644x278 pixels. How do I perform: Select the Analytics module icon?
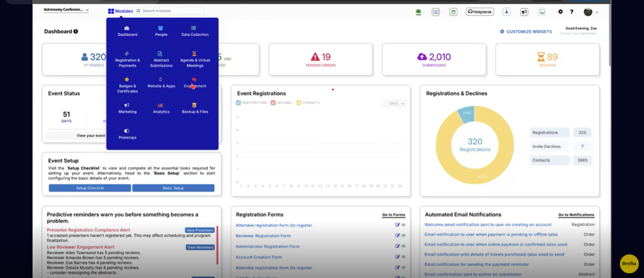click(x=161, y=107)
